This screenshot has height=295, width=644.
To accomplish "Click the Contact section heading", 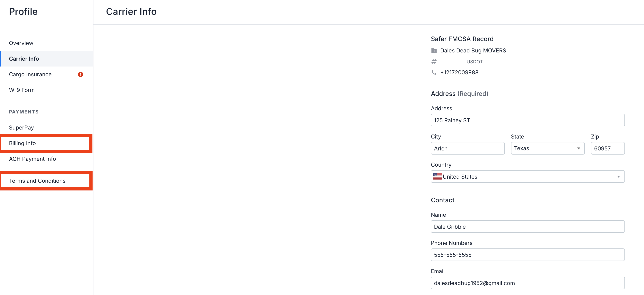I will (x=442, y=200).
